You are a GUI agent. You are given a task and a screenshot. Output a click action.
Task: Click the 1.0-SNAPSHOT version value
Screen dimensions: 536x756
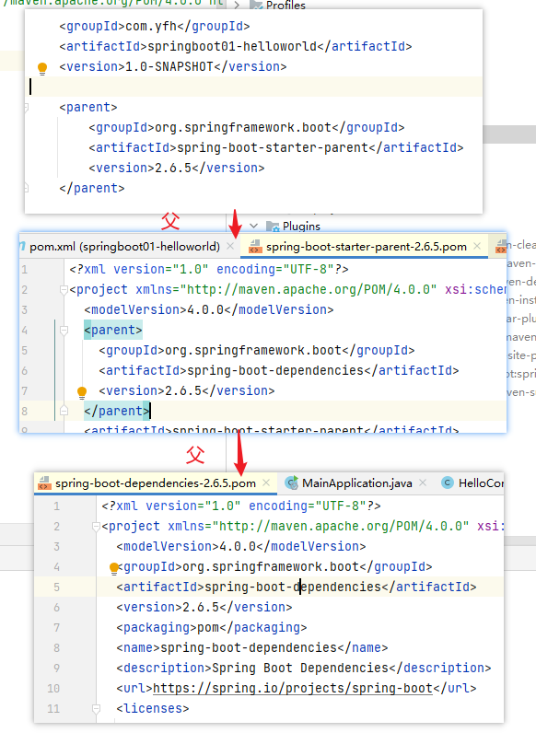(x=169, y=66)
